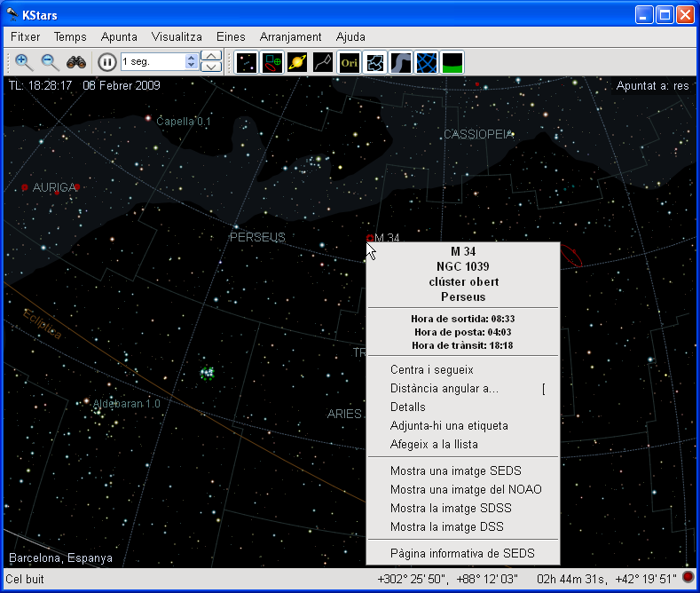Select 'Mostra la imatge SDSS'
This screenshot has width=700, height=593.
463,509
